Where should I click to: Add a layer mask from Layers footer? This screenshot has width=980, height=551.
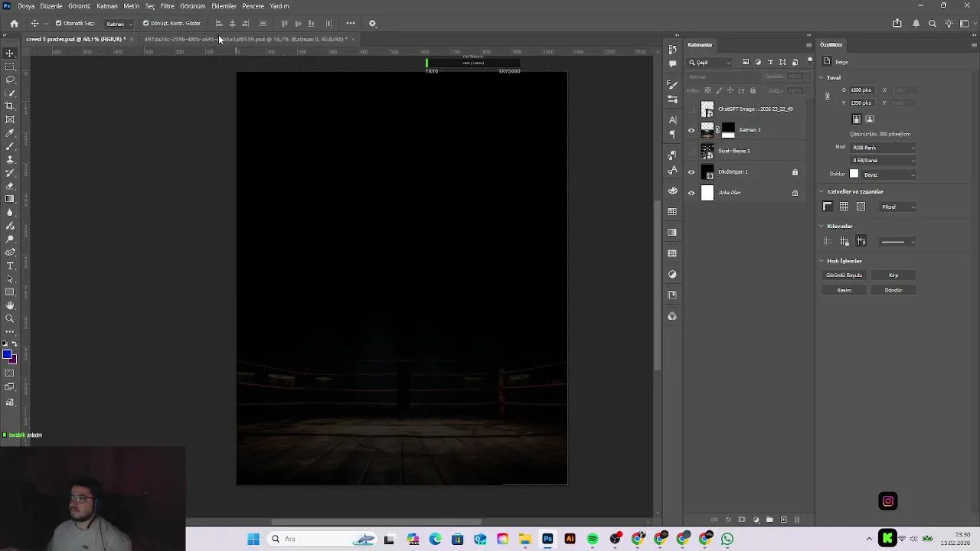(x=742, y=520)
